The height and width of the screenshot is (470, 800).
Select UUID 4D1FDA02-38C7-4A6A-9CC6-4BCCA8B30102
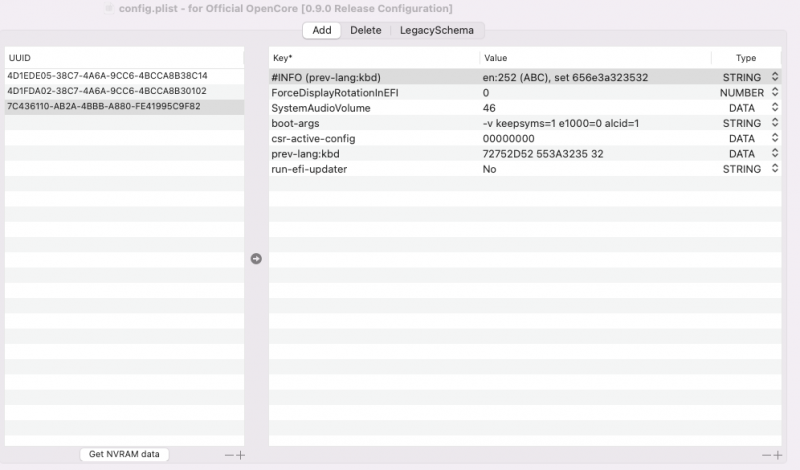124,91
